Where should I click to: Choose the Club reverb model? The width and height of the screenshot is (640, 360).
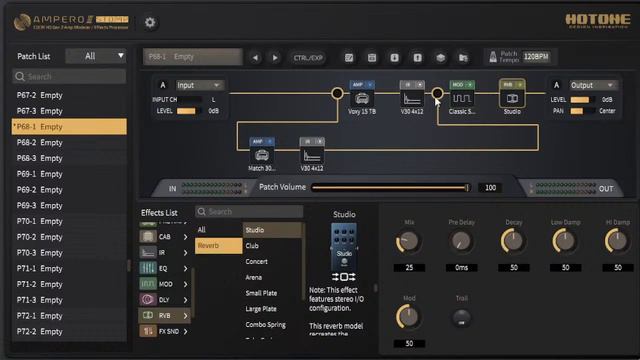pyautogui.click(x=272, y=246)
